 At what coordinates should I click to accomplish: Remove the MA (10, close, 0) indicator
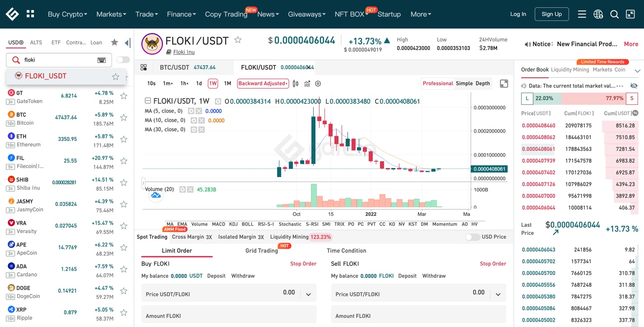point(201,120)
